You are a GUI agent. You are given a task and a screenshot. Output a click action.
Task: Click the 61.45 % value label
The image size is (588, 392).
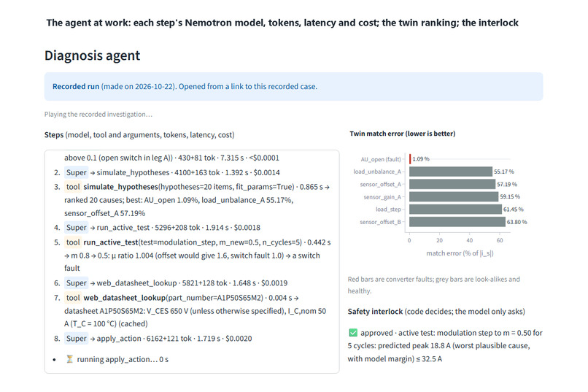pyautogui.click(x=514, y=210)
